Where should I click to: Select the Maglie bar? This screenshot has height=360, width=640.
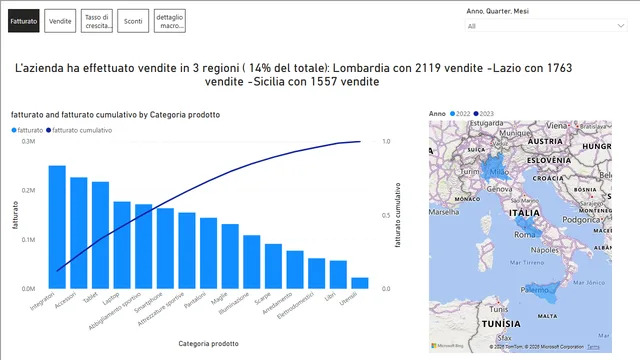[x=230, y=256]
